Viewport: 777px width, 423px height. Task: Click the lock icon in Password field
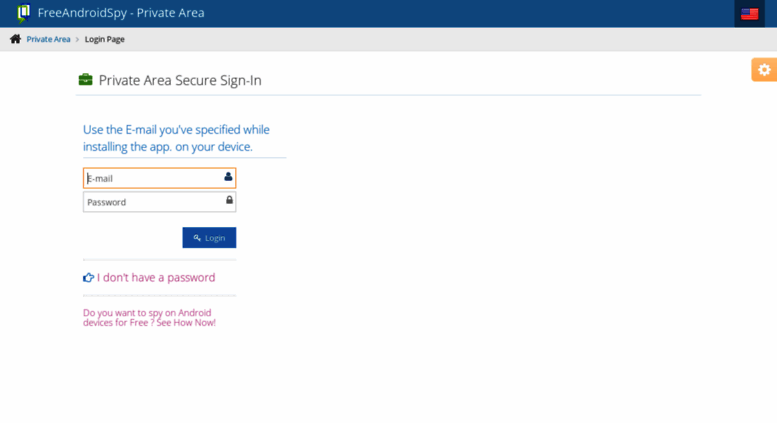coord(229,200)
